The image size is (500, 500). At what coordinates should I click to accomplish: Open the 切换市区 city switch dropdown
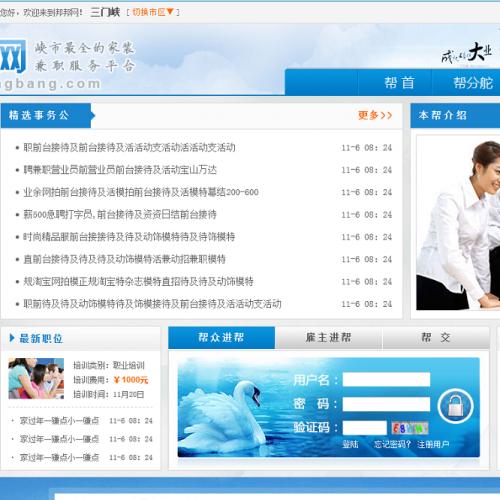pyautogui.click(x=153, y=12)
